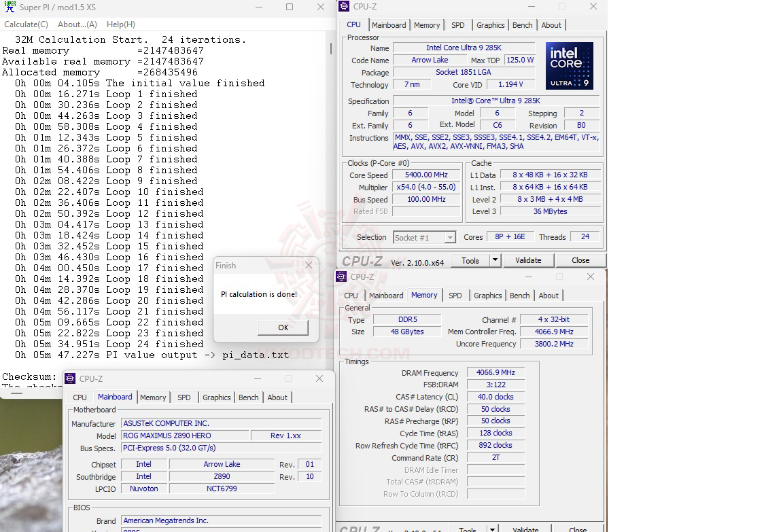The height and width of the screenshot is (532, 783).
Task: Select Memory tab in the middle CPU-Z window
Action: [424, 295]
